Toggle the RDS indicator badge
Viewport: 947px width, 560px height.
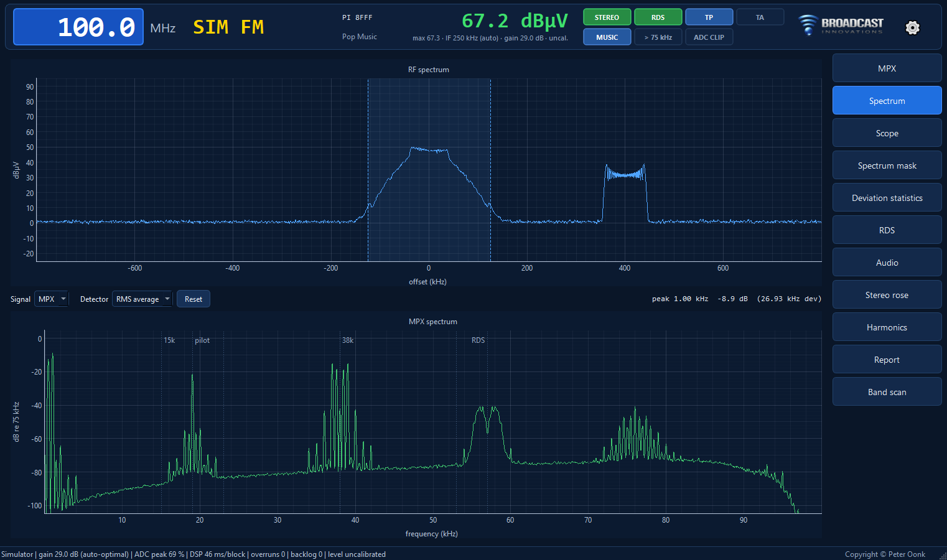coord(658,17)
